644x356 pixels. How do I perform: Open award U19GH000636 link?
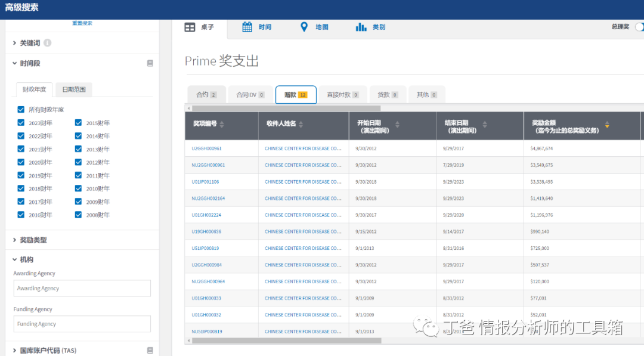click(206, 231)
